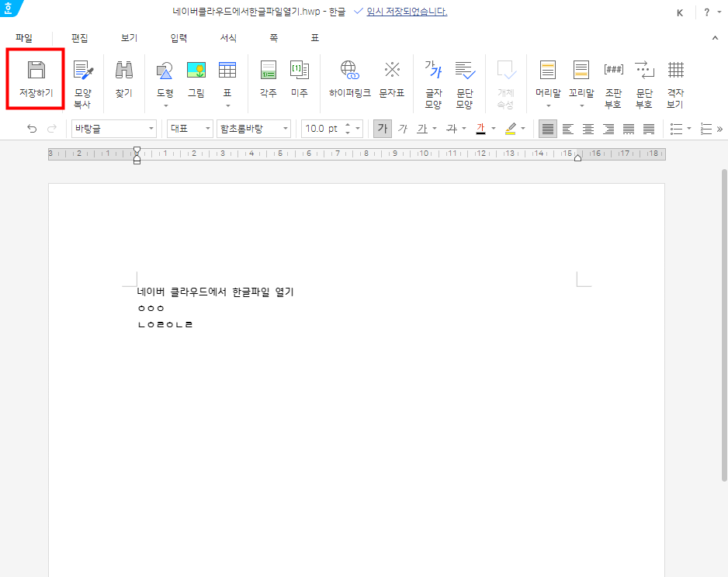The height and width of the screenshot is (577, 728).
Task: Click the right margin marker on ruler
Action: (577, 158)
